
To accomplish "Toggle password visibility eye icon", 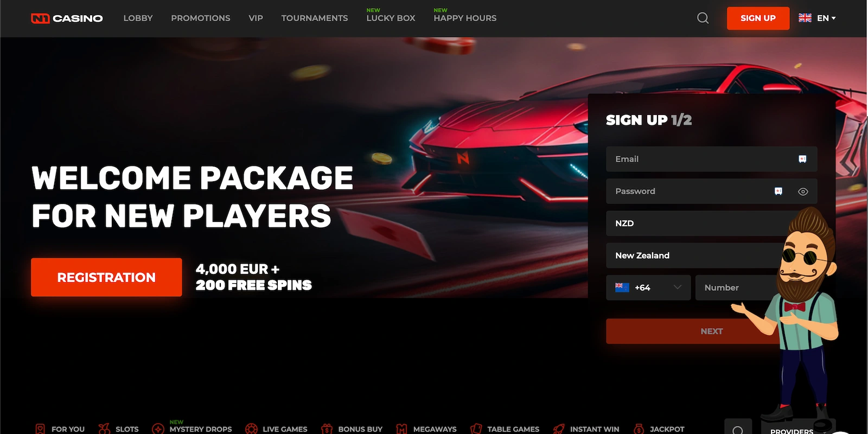I will tap(803, 192).
